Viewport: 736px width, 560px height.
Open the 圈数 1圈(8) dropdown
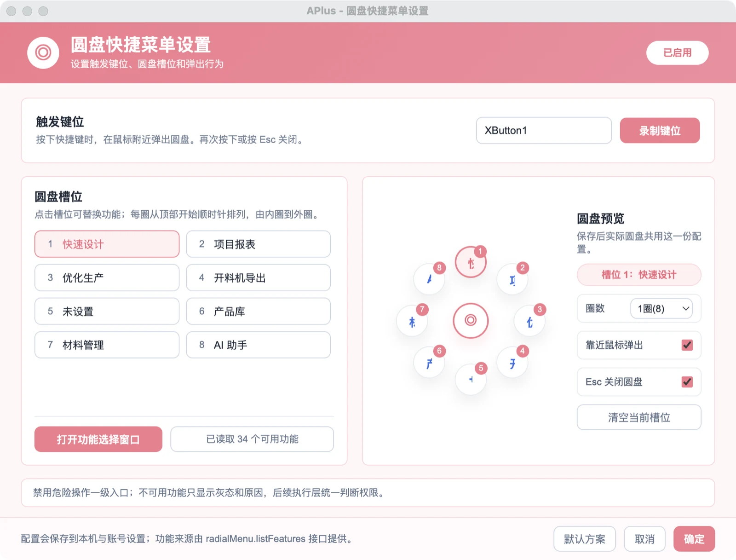[661, 308]
